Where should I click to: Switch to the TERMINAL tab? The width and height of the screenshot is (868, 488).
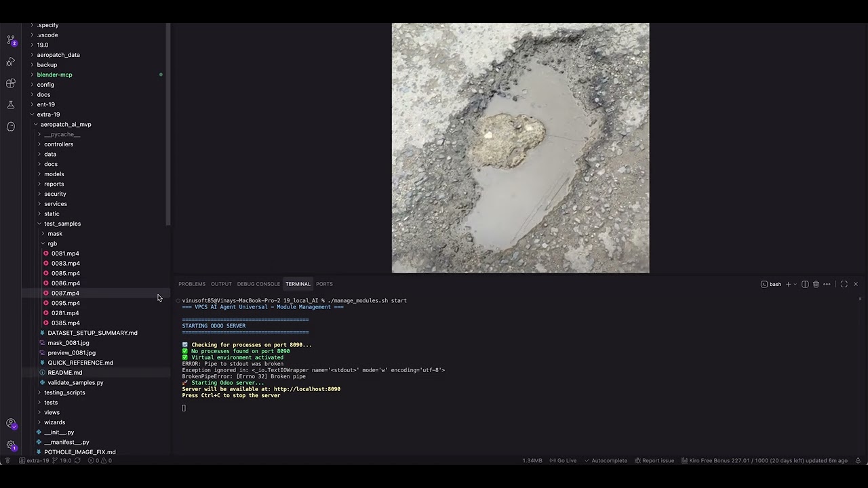point(298,284)
